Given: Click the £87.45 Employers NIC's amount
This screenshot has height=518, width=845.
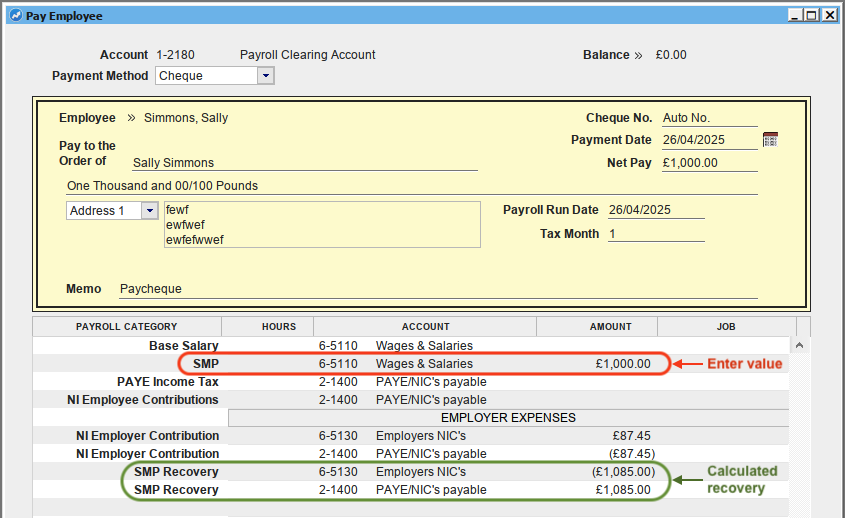Looking at the screenshot, I should [x=632, y=436].
